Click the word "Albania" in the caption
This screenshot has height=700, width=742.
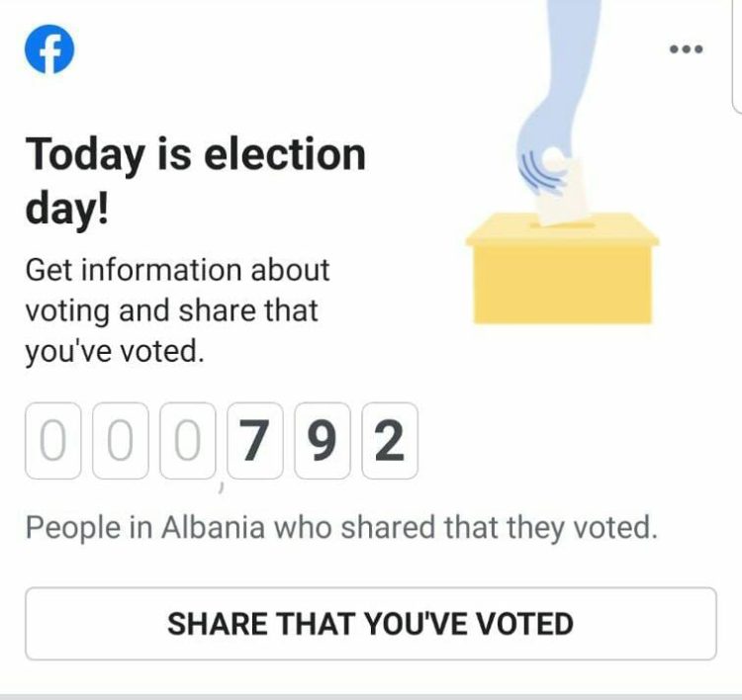click(213, 527)
